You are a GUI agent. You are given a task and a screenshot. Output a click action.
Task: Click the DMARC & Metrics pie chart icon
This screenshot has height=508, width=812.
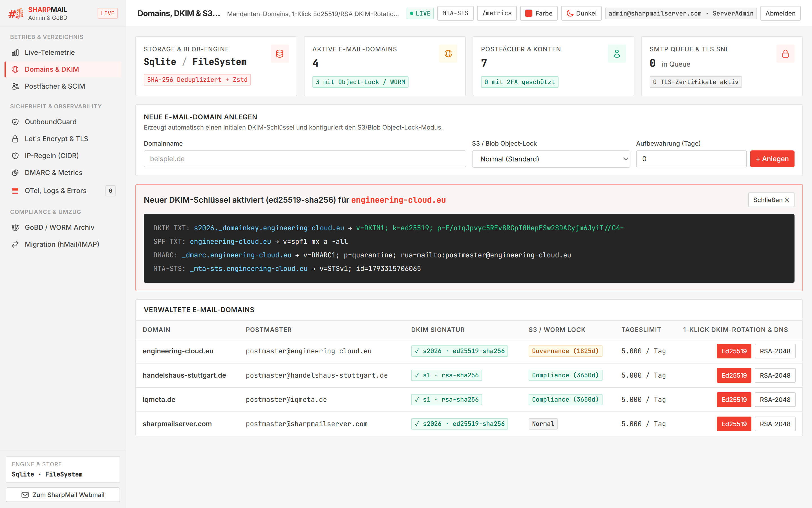click(x=15, y=173)
